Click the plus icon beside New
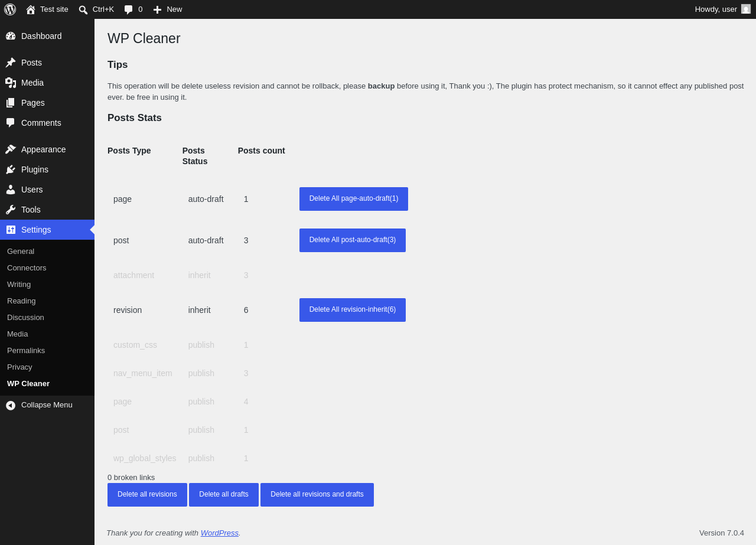This screenshot has height=545, width=756. [x=157, y=9]
